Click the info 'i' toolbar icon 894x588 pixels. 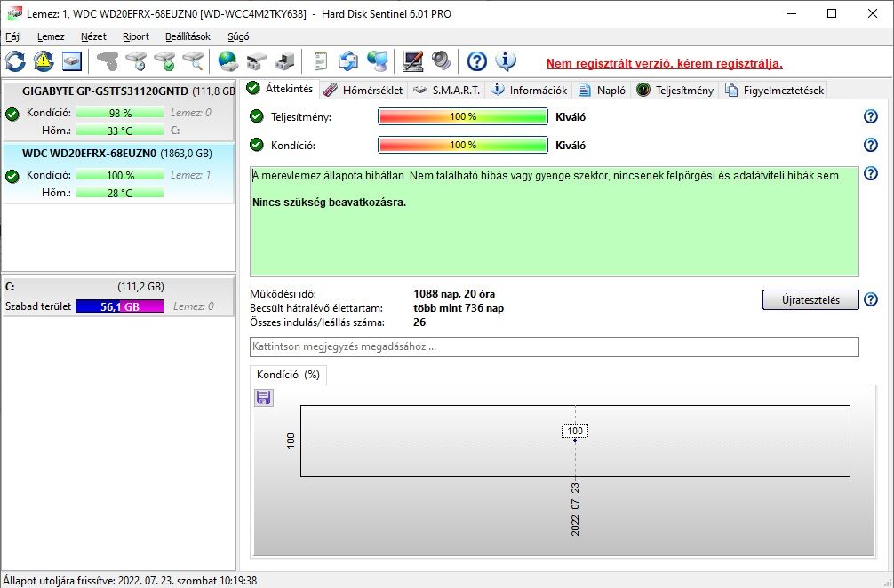[505, 60]
